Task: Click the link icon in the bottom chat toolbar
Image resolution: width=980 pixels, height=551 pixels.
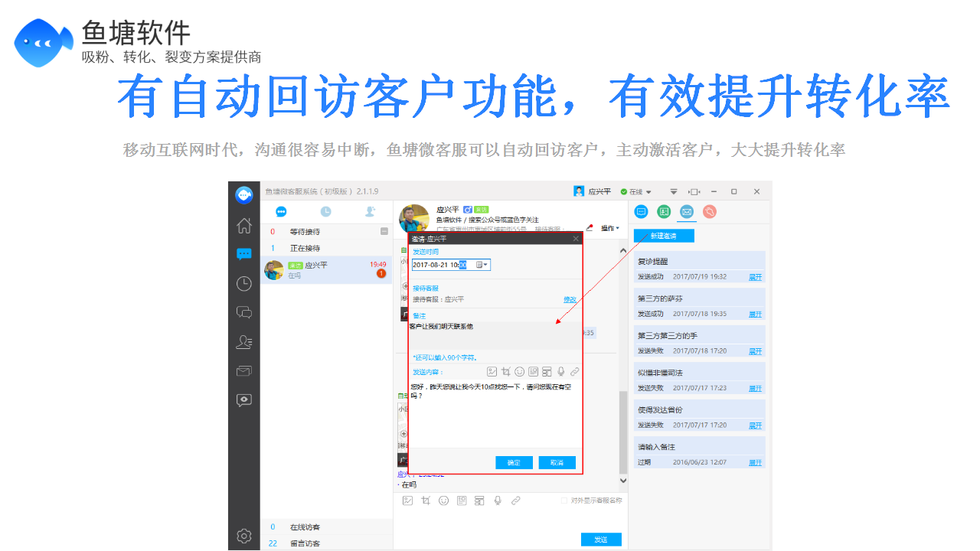Action: [515, 500]
